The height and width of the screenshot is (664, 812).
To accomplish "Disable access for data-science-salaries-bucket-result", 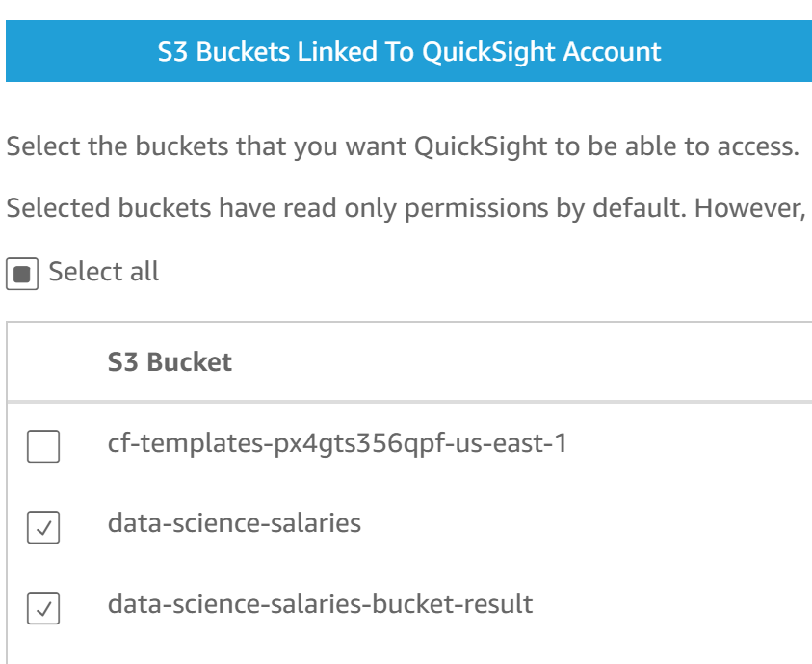I will 43,608.
